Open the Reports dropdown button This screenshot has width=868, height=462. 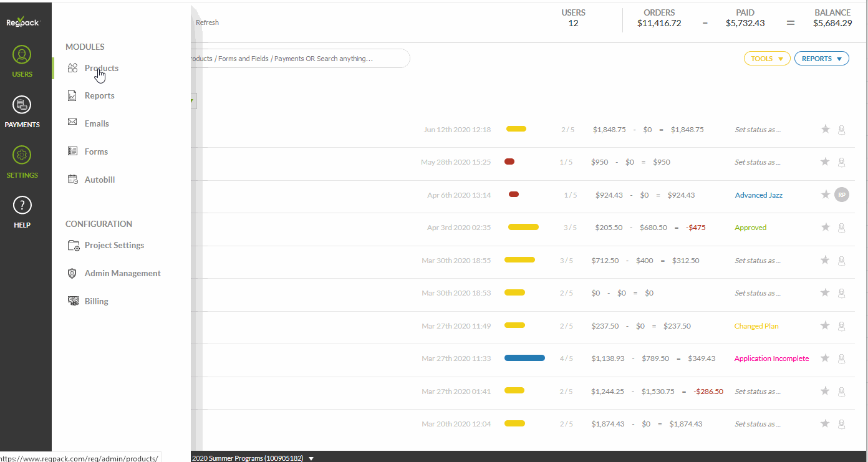click(821, 59)
